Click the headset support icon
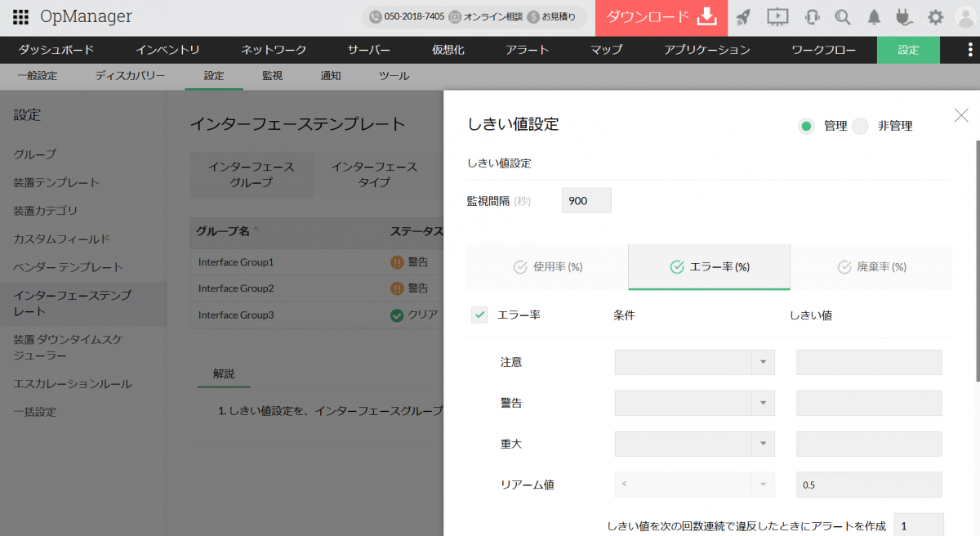The image size is (980, 536). point(813,17)
